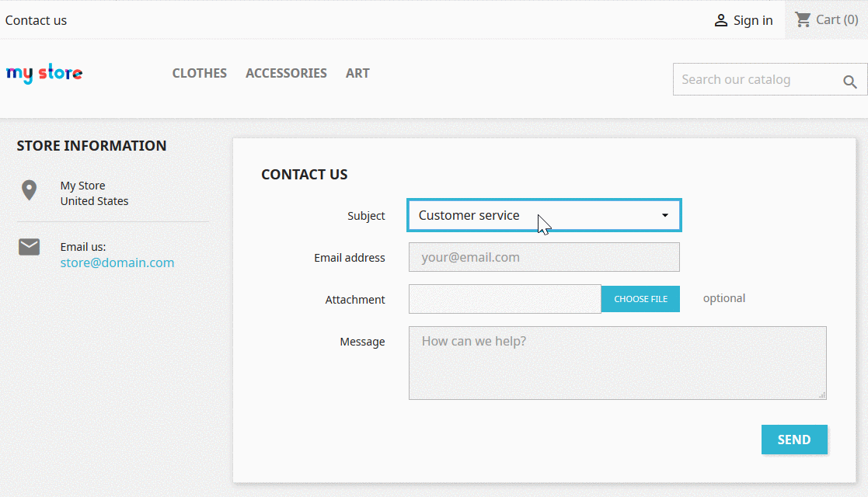Viewport: 868px width, 497px height.
Task: Click the search magnifier icon
Action: point(850,82)
